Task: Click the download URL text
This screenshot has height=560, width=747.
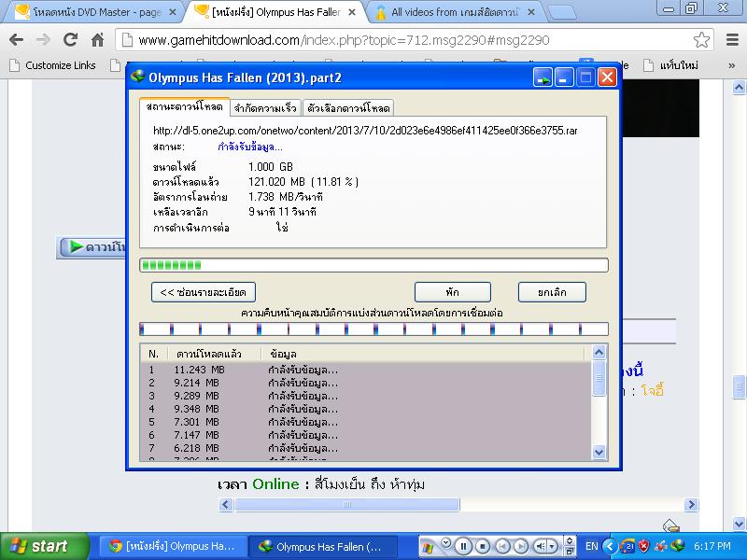Action: coord(365,131)
